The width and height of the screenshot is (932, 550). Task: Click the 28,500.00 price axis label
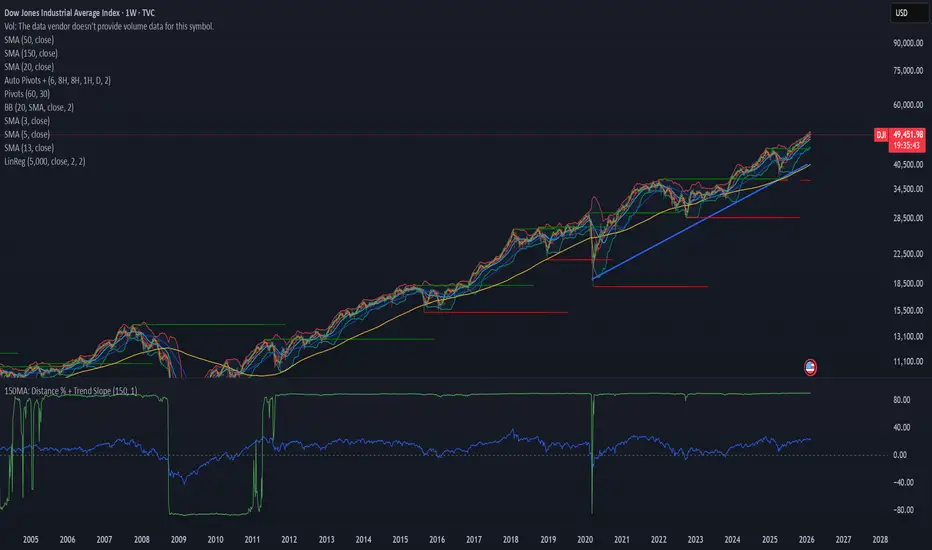click(x=908, y=218)
